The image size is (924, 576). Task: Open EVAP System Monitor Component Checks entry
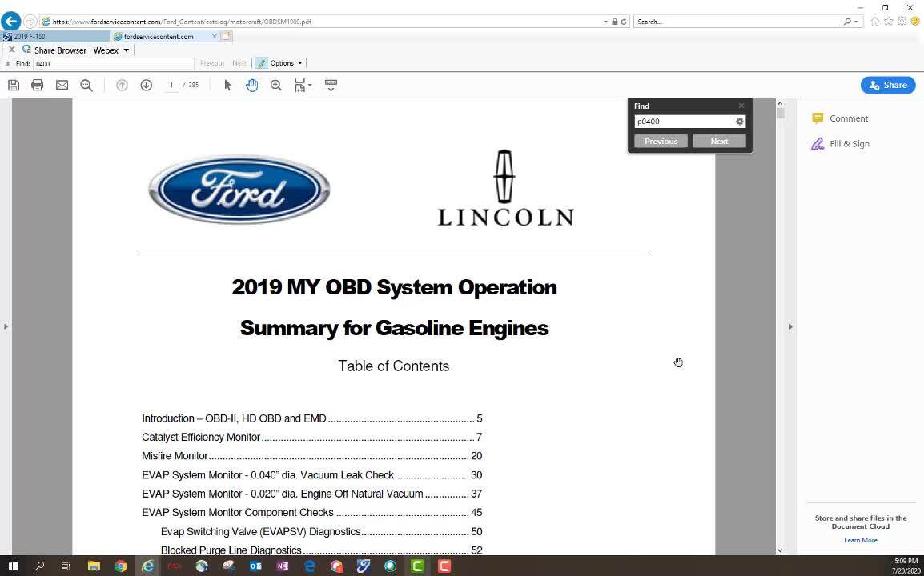tap(311, 512)
